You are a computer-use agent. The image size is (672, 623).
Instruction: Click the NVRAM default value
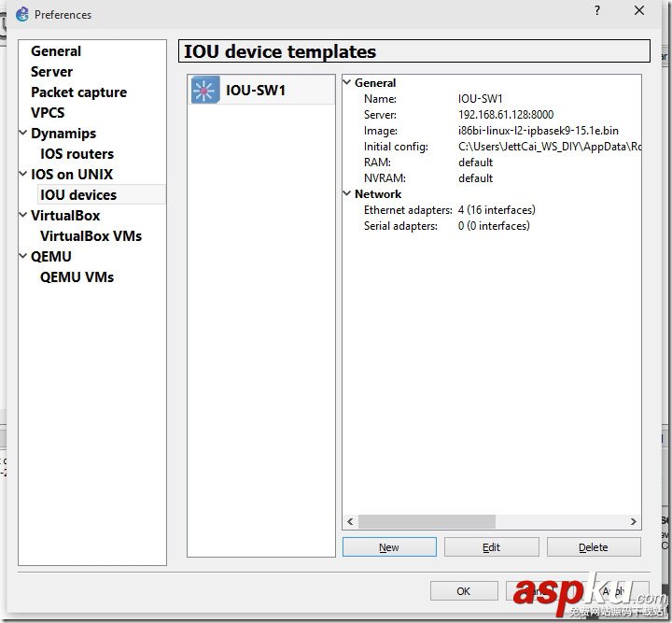point(475,178)
